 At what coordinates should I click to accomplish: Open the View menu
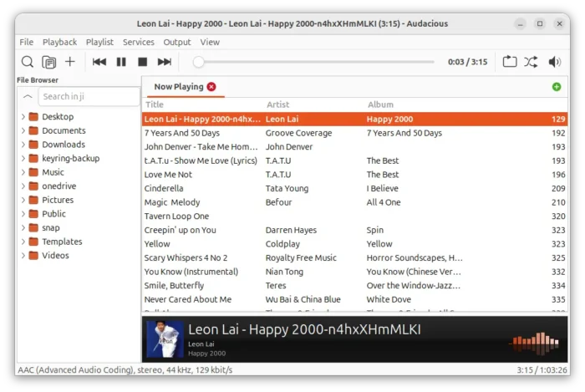210,42
